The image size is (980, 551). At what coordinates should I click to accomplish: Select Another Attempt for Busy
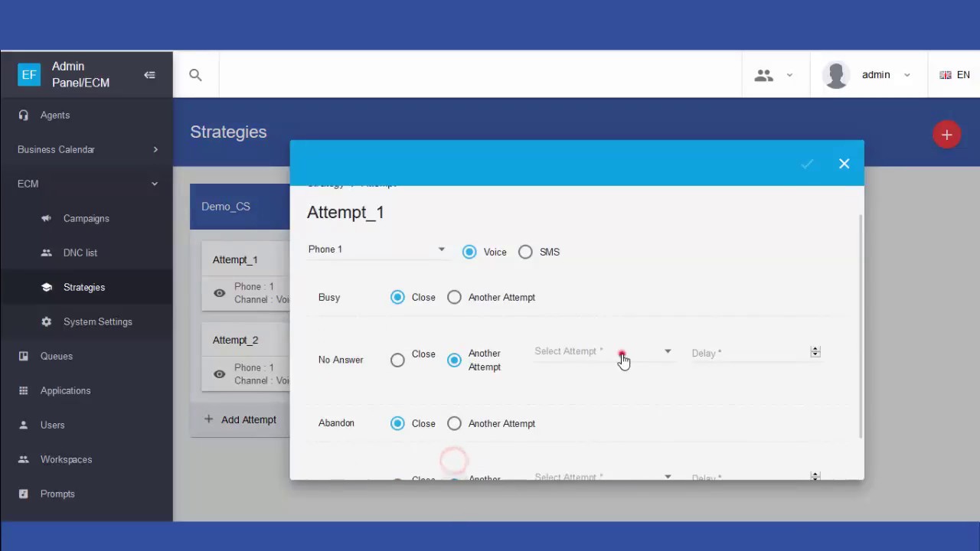click(454, 297)
